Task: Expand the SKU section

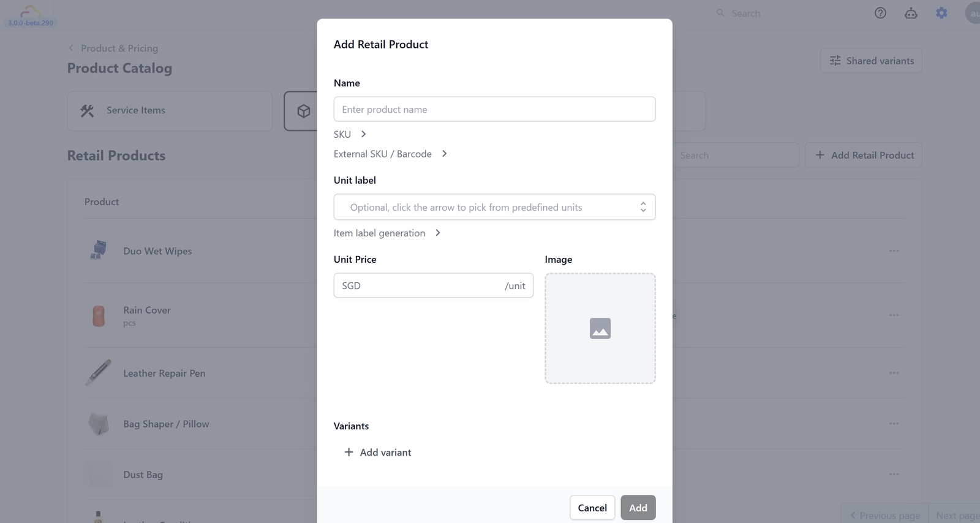Action: (363, 134)
